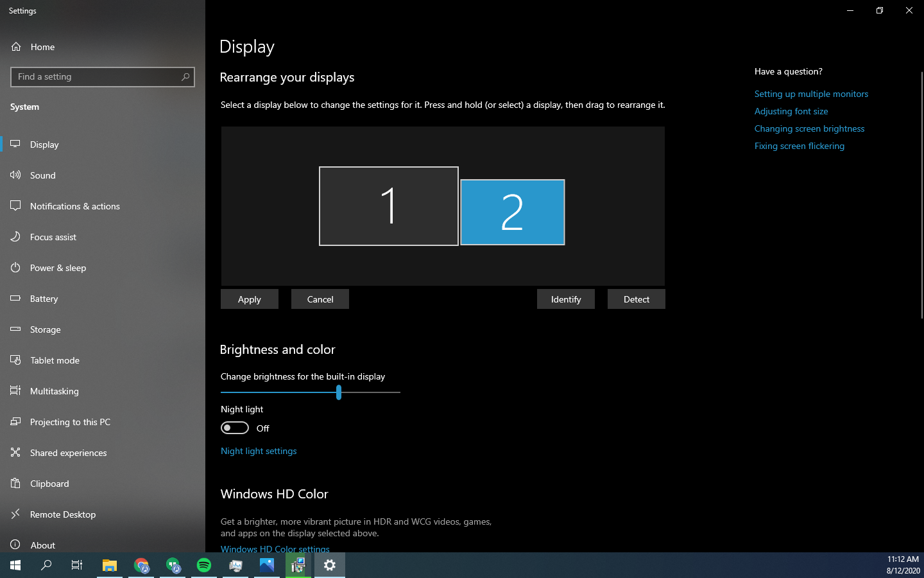Switch to Multitasking settings
The height and width of the screenshot is (578, 924).
point(55,391)
